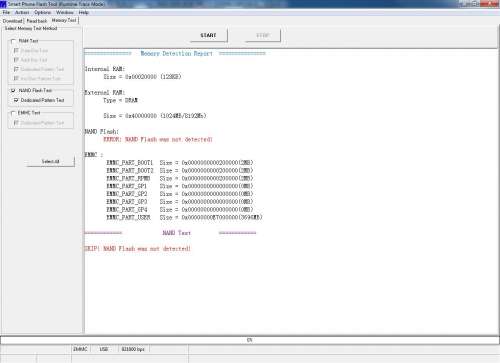Click SKIP! NAND Flash was not detected line
This screenshot has height=363, width=500.
pos(137,249)
